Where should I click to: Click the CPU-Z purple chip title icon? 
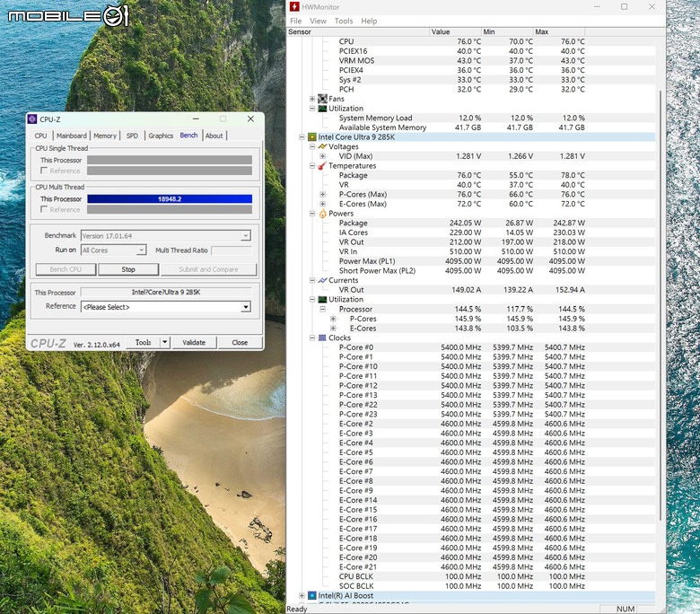pos(32,119)
